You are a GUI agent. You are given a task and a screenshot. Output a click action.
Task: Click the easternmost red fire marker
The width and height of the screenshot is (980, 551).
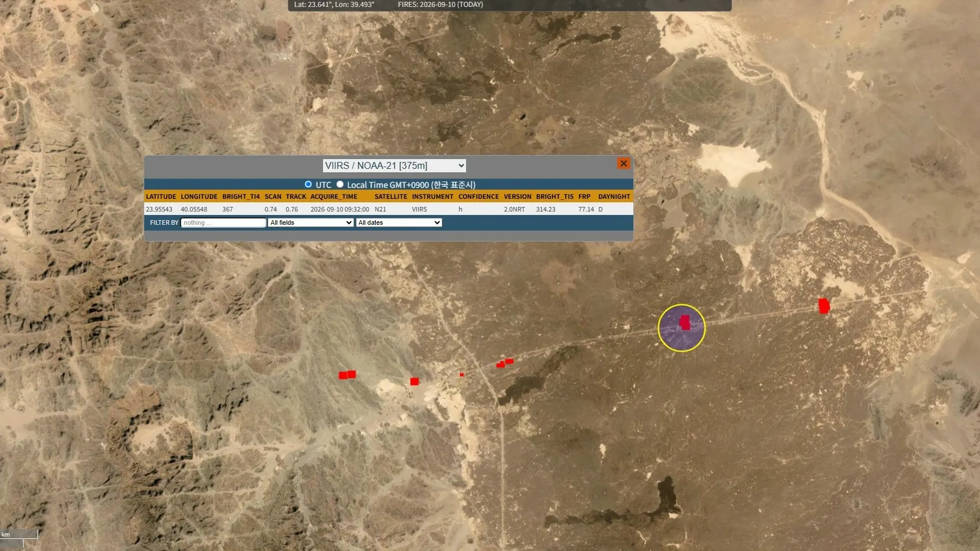824,305
